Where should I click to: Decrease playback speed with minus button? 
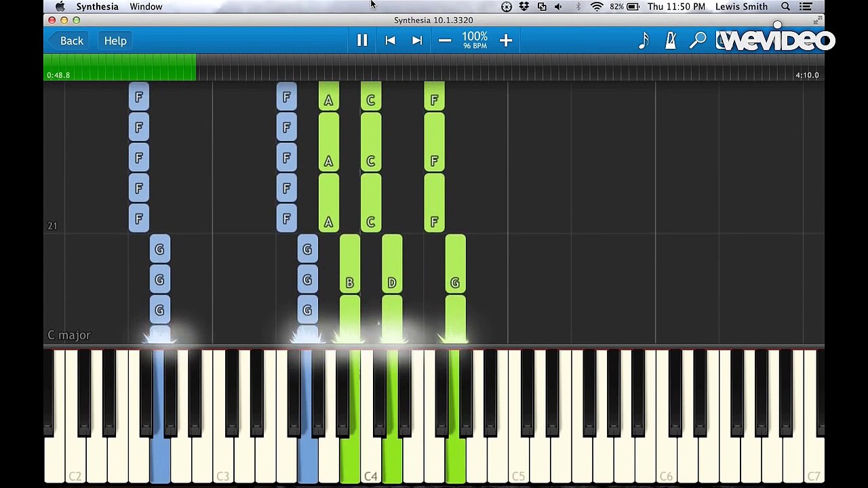point(445,41)
